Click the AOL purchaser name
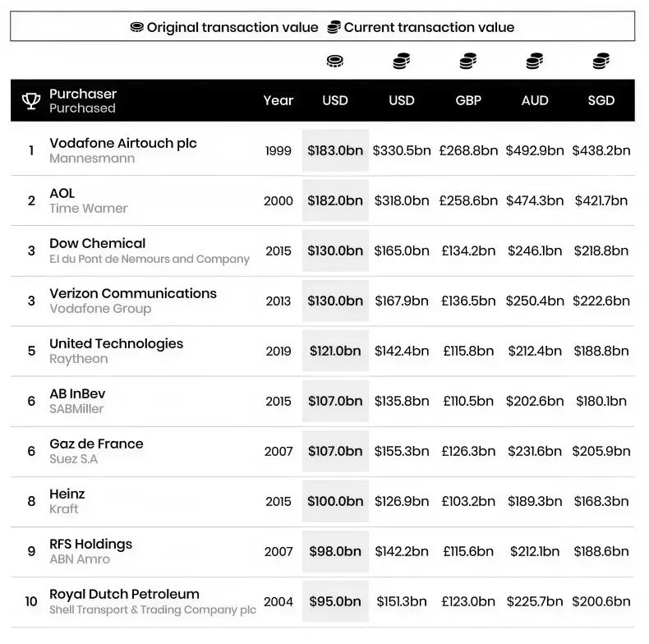This screenshot has height=644, width=649. coord(62,193)
